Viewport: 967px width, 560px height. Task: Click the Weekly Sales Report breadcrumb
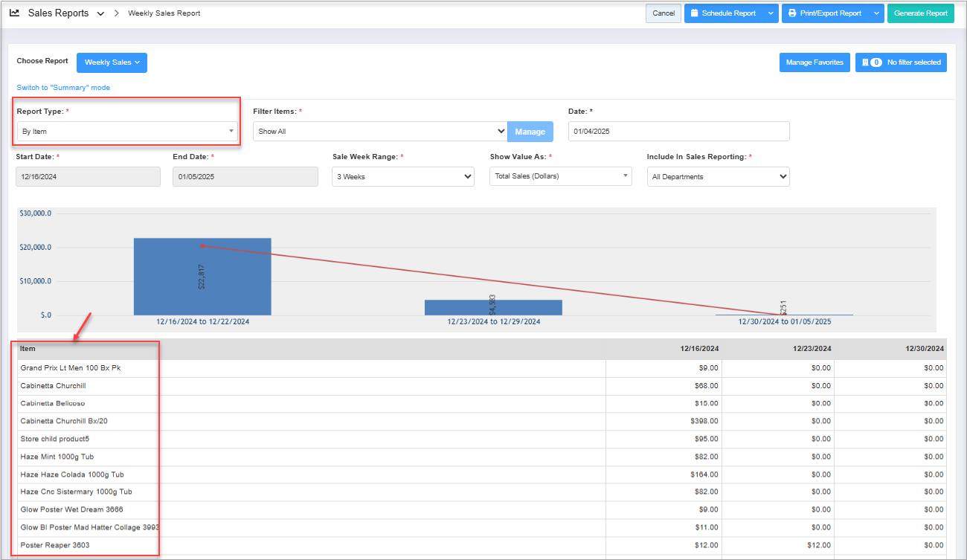click(164, 13)
